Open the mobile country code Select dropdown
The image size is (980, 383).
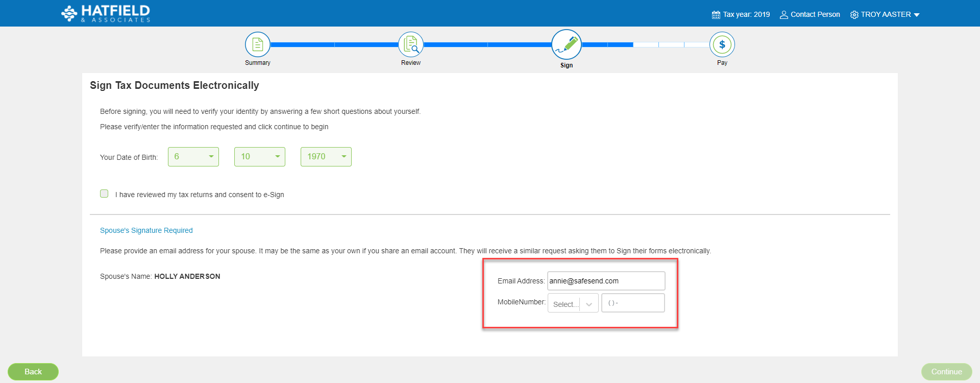tap(573, 303)
